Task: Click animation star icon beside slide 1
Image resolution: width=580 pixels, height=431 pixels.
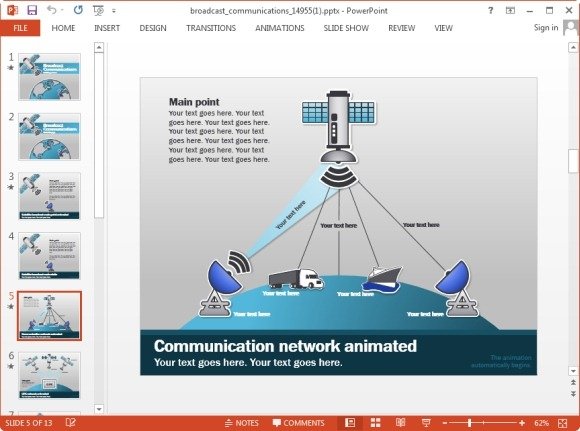Action: pos(11,68)
